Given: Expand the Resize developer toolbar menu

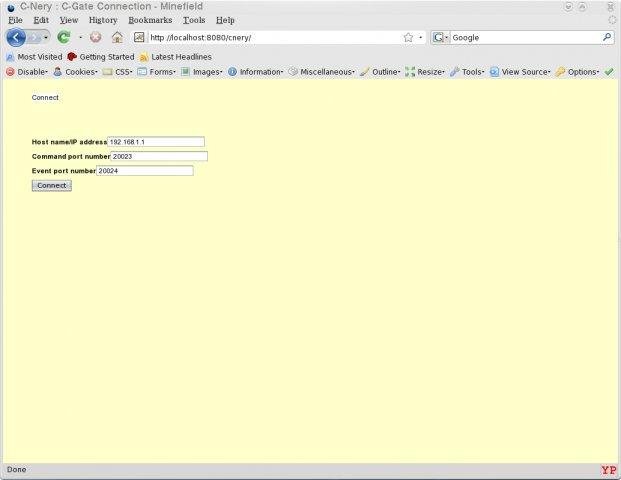Looking at the screenshot, I should click(425, 72).
